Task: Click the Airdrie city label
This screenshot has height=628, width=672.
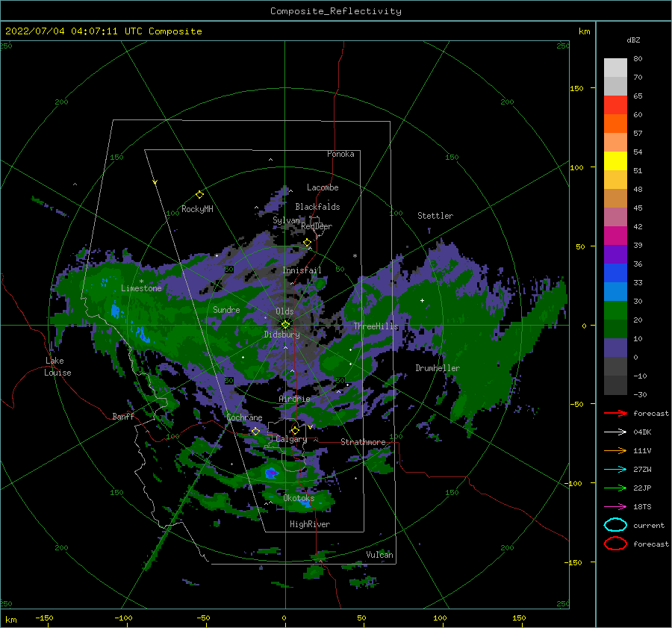Action: coord(294,399)
